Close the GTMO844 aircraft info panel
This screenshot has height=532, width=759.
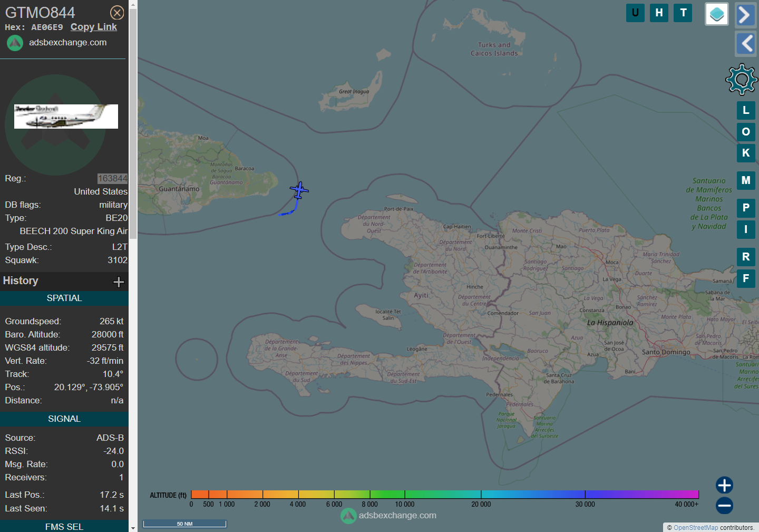pyautogui.click(x=117, y=13)
